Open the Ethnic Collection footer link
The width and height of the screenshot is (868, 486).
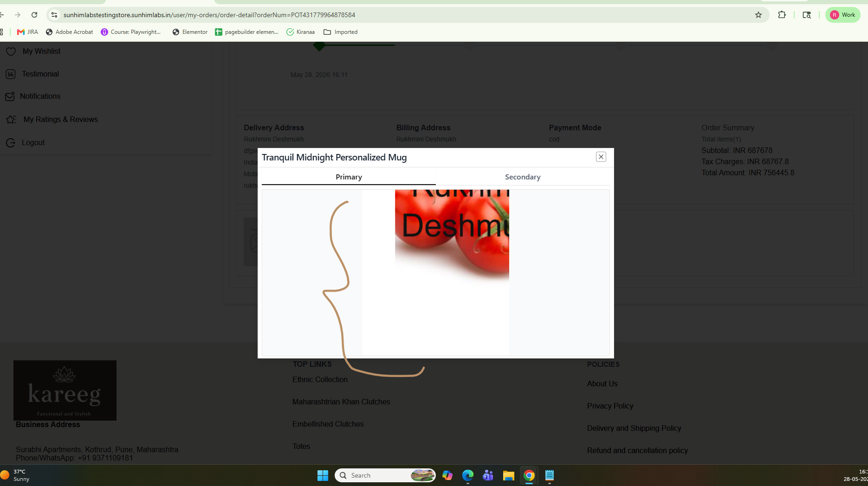pyautogui.click(x=320, y=379)
